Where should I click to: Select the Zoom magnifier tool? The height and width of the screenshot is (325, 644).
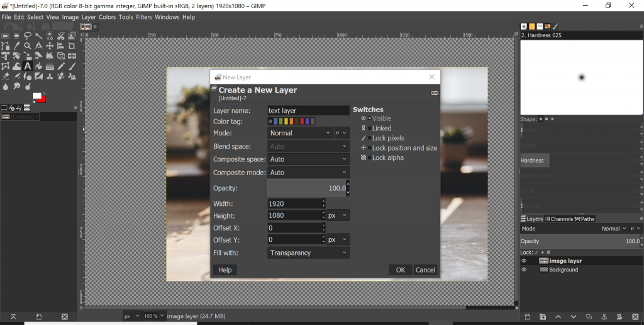point(28,46)
